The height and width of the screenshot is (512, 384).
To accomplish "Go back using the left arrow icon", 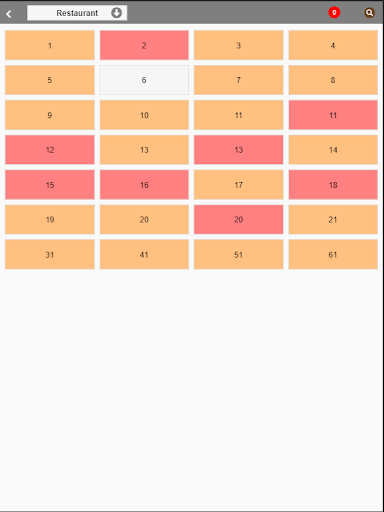I will point(9,14).
